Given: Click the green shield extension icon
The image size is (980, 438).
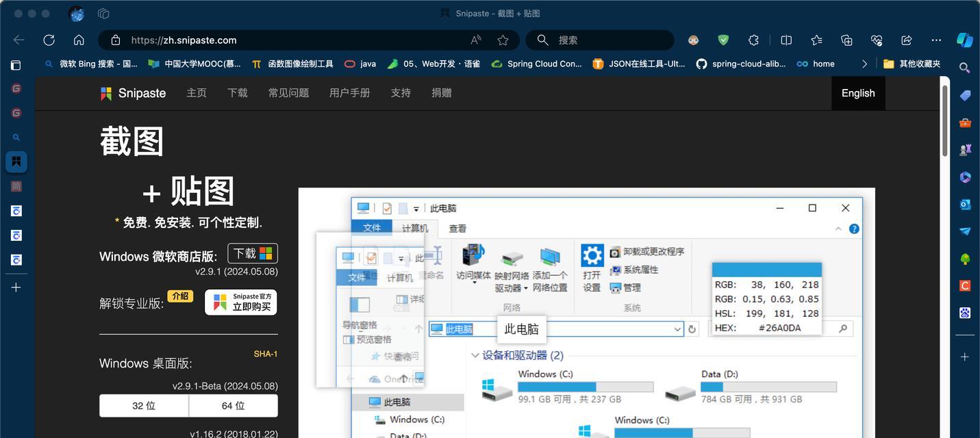Looking at the screenshot, I should point(723,40).
